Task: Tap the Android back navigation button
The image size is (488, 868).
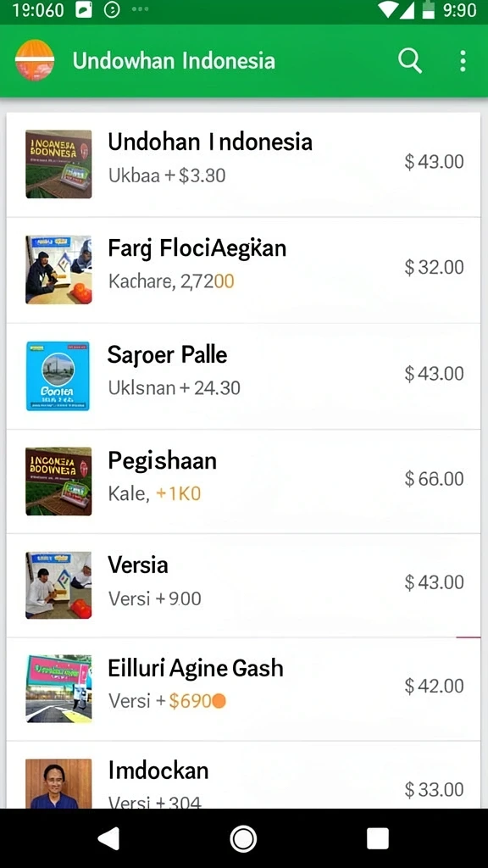Action: pyautogui.click(x=108, y=838)
